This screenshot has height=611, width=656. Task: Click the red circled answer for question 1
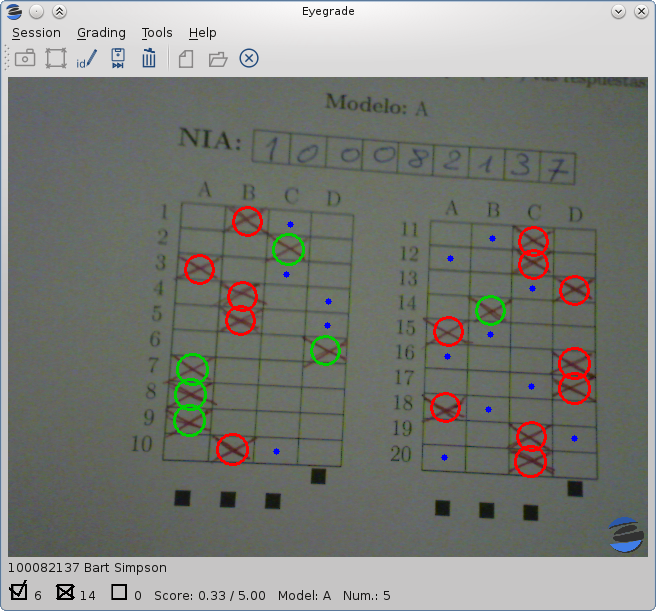click(247, 222)
